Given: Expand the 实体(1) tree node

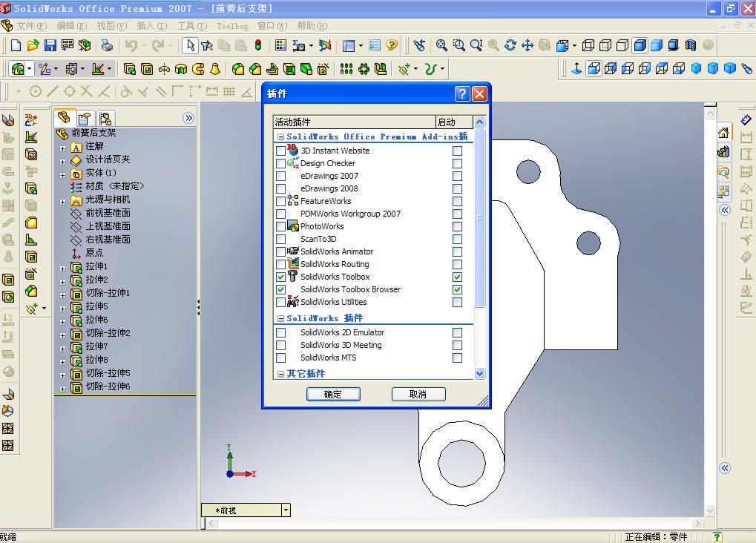Looking at the screenshot, I should pos(62,174).
